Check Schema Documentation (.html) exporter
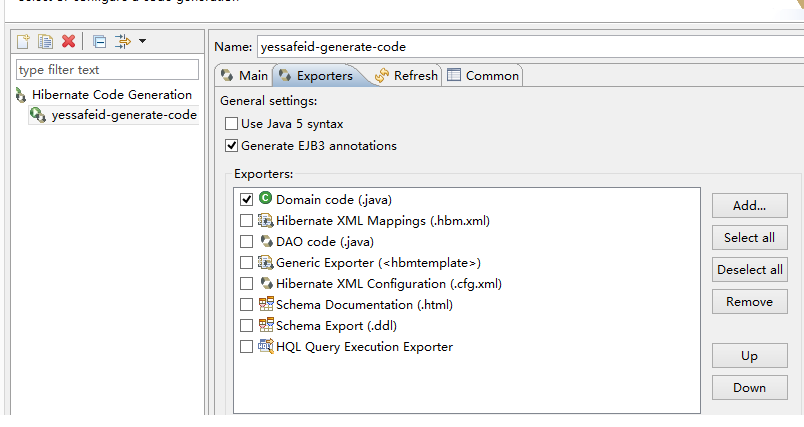This screenshot has height=427, width=804. coord(247,304)
